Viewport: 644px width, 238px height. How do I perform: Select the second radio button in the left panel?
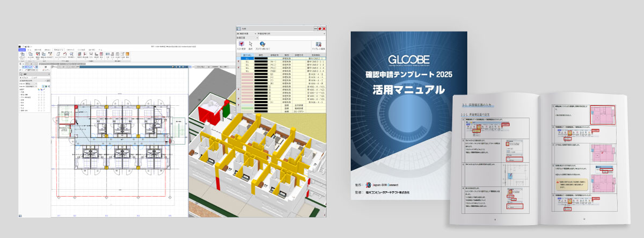pos(32,78)
